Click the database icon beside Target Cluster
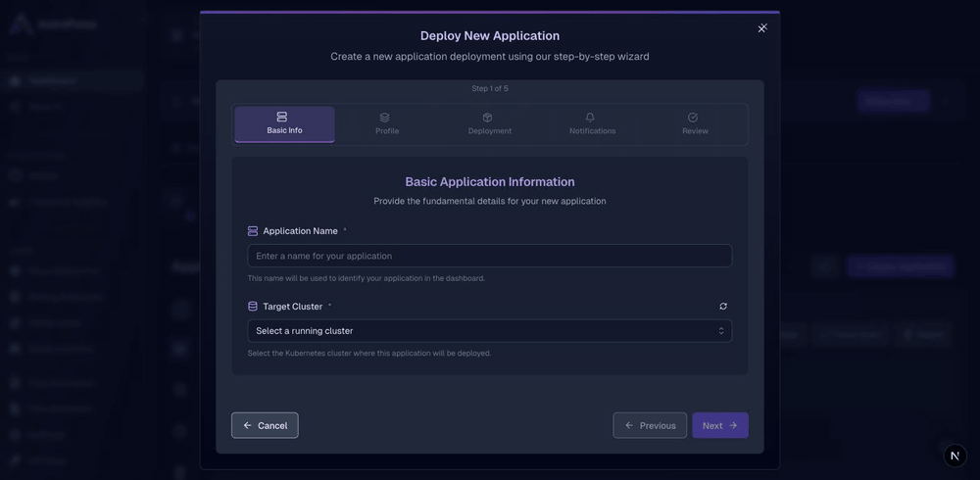Viewport: 980px width, 480px height. [x=253, y=307]
